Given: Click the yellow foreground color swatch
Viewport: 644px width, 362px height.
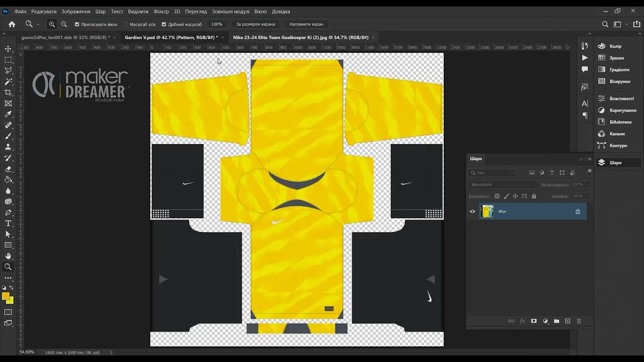Looking at the screenshot, I should click(6, 296).
